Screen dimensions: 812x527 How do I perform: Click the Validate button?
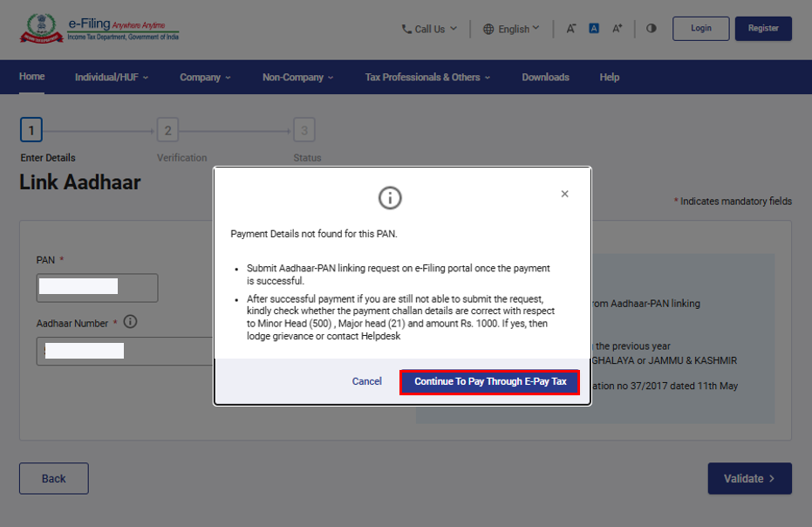pyautogui.click(x=749, y=478)
